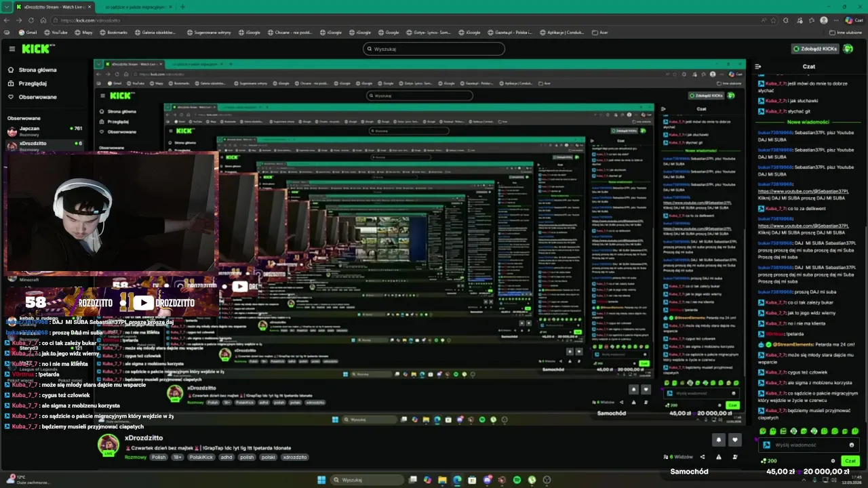Open the Rozmowy category link
The height and width of the screenshot is (488, 868).
[136, 457]
